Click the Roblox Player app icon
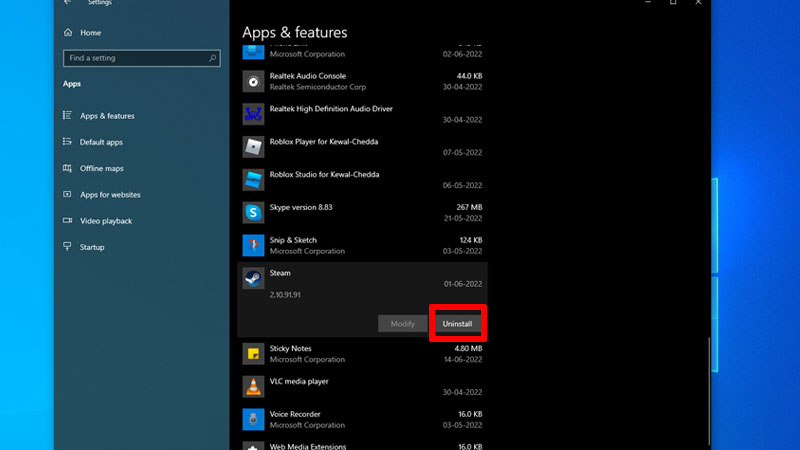 point(253,147)
